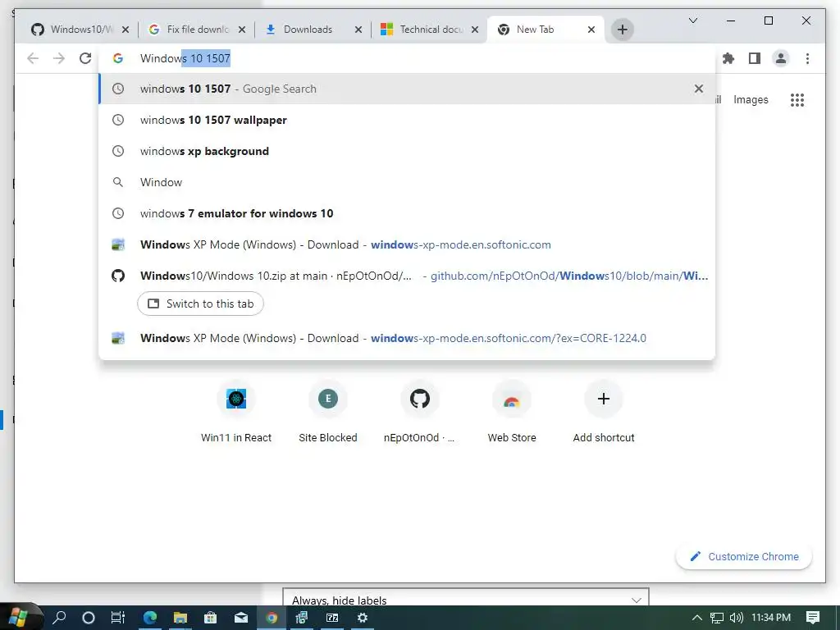The image size is (840, 630).
Task: Choose 'windows 7 emulator for windows 10' suggestion
Action: click(407, 213)
